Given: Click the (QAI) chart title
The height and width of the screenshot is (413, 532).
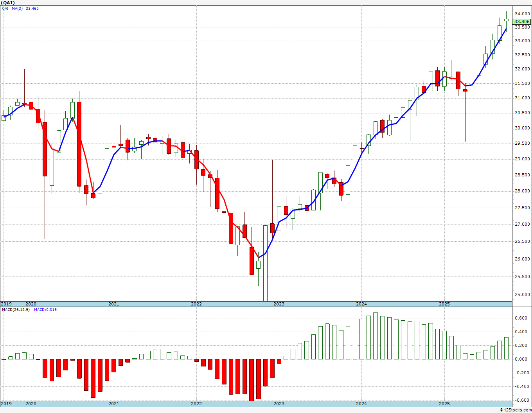Looking at the screenshot, I should click(x=8, y=3).
